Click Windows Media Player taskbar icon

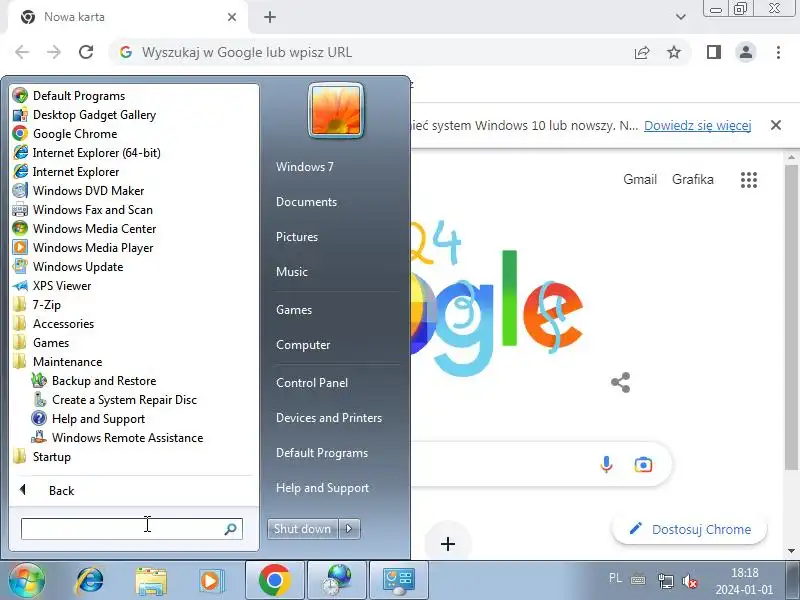pyautogui.click(x=210, y=581)
